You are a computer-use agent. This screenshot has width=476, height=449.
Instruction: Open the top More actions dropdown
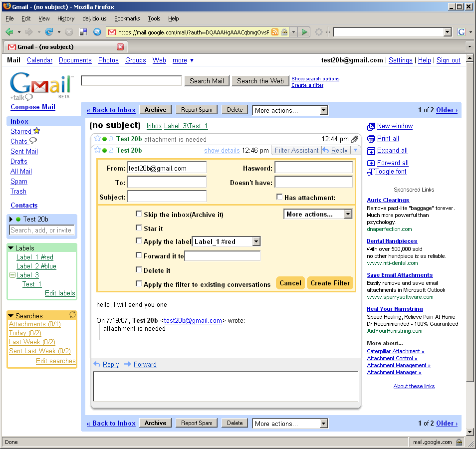[290, 110]
